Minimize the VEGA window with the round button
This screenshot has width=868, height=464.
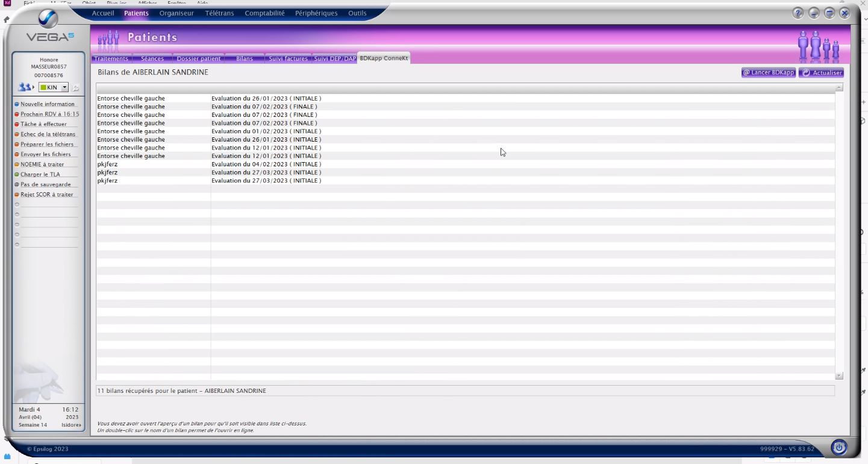(814, 13)
